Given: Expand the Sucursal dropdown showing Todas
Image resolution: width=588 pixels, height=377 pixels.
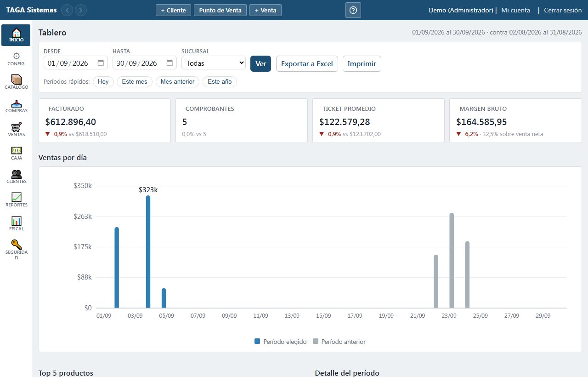Looking at the screenshot, I should [x=214, y=63].
